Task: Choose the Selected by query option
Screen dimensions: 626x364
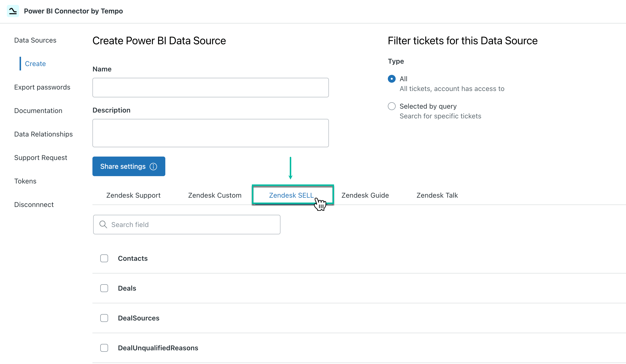Action: [391, 106]
